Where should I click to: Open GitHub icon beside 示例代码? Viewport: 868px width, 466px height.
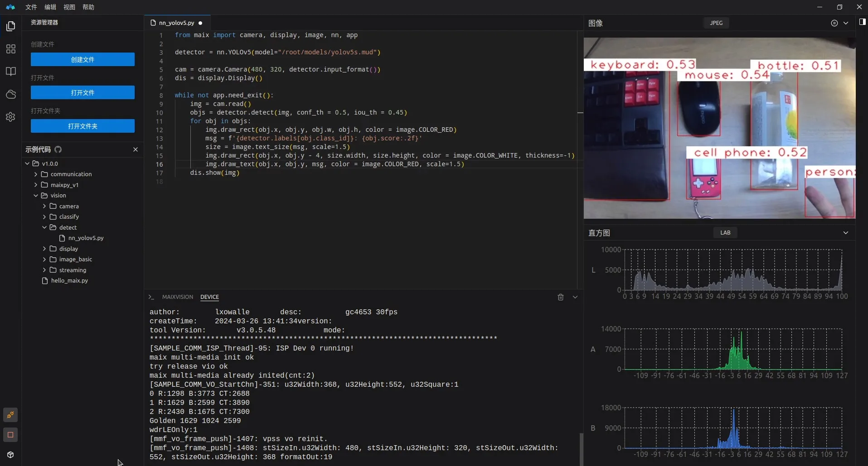click(x=58, y=149)
